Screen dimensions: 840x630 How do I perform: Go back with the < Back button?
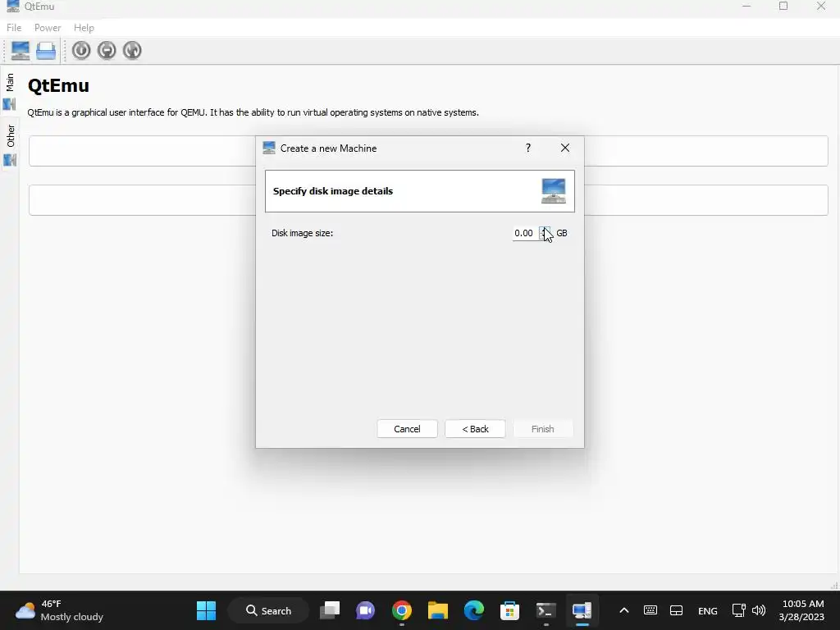(475, 428)
